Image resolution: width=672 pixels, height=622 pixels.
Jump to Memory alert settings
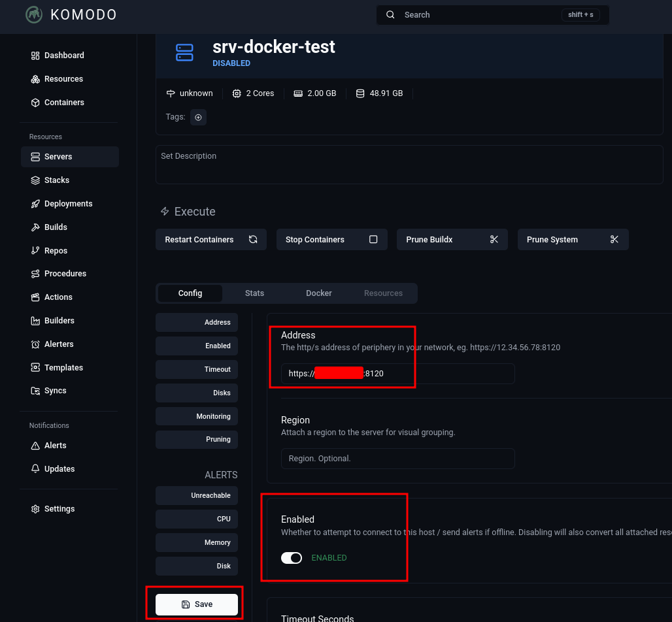pos(197,543)
